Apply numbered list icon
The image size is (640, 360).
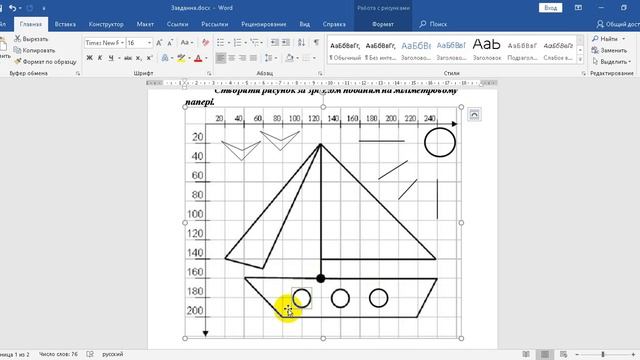(238, 42)
